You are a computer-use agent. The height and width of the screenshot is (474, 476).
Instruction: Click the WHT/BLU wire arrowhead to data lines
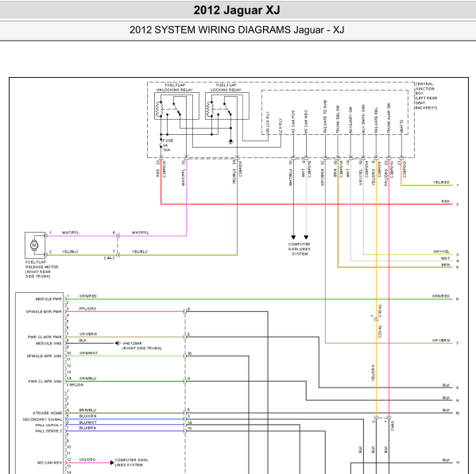tap(293, 237)
